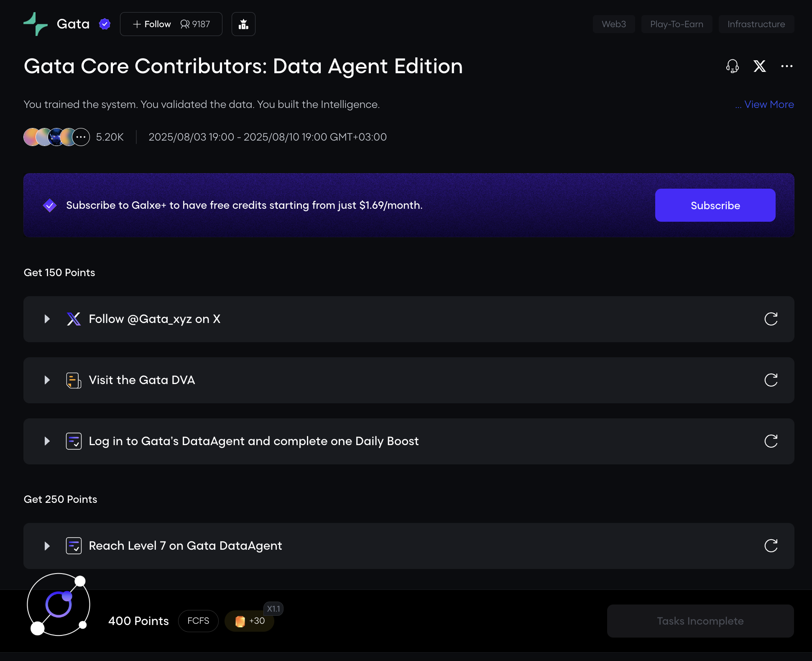
Task: Click the verified badge next to Gata
Action: tap(105, 24)
